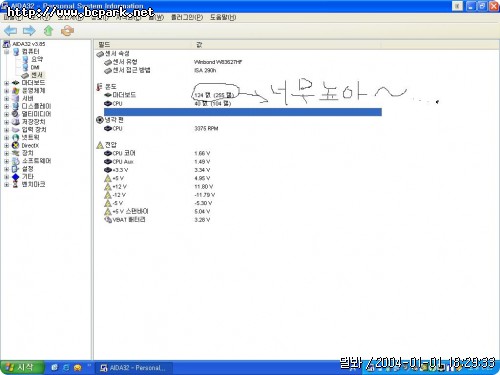Click the fan icon beside 냉각 팬
This screenshot has width=500, height=375.
click(x=99, y=120)
